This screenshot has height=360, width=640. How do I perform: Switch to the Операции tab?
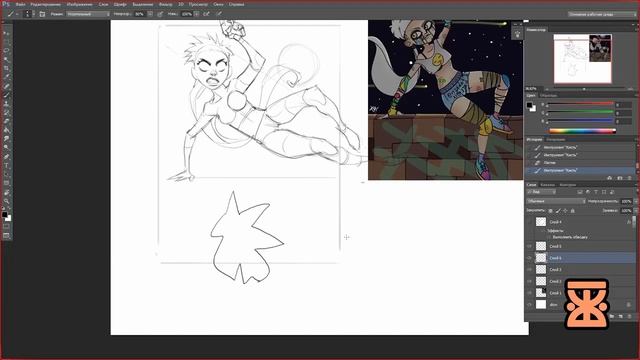click(556, 140)
